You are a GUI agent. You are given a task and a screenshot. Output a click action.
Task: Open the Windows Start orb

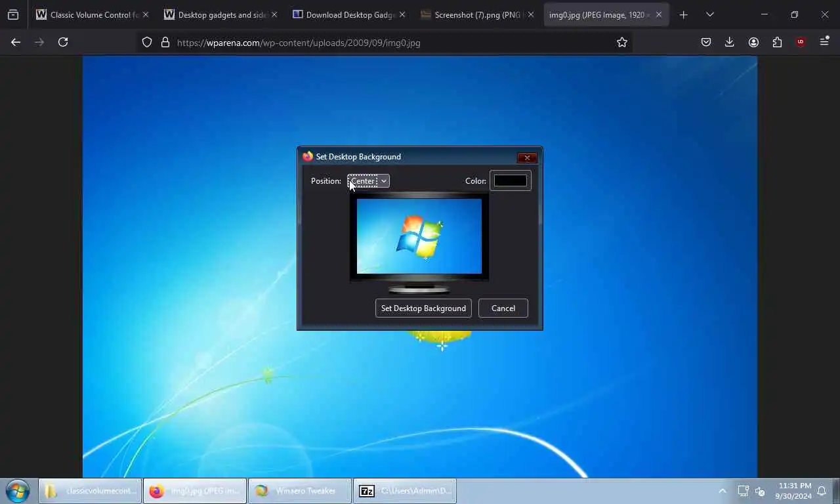pyautogui.click(x=18, y=491)
